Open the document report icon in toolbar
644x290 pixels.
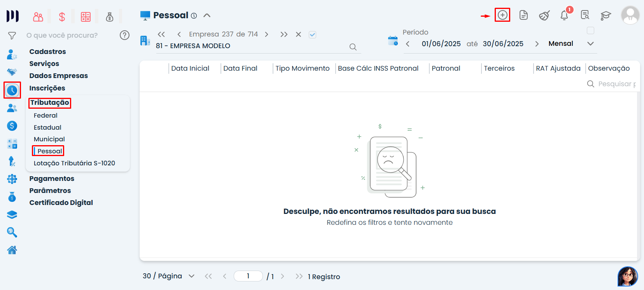[523, 15]
